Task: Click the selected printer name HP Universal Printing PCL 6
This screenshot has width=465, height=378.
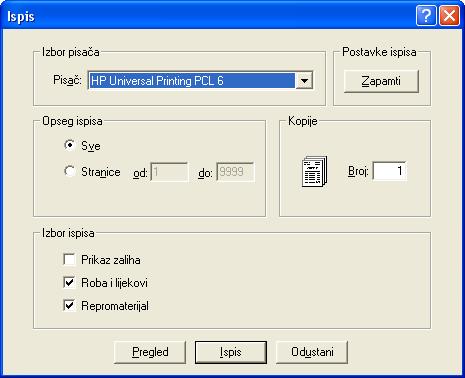Action: pyautogui.click(x=192, y=81)
